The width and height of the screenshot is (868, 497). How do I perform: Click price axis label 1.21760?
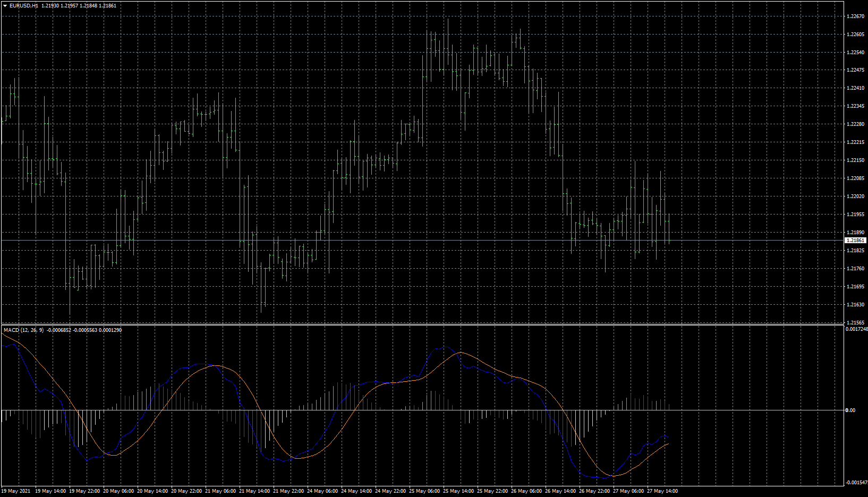(855, 269)
